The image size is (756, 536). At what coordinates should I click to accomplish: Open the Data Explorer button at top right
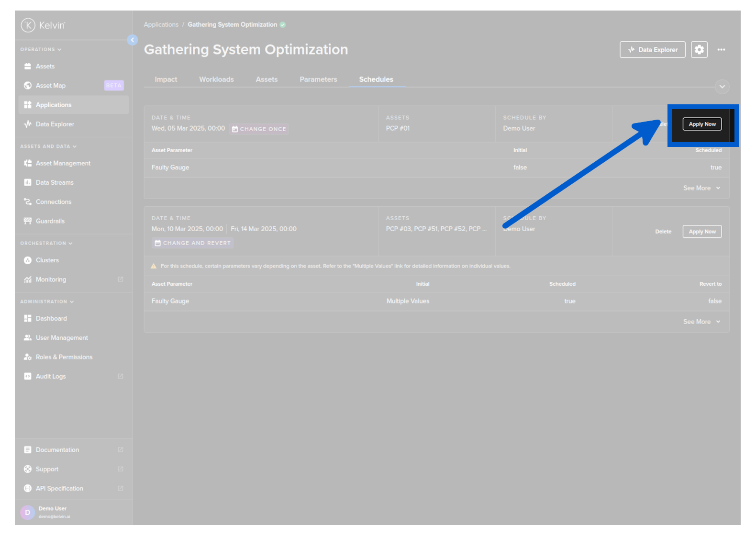[652, 50]
